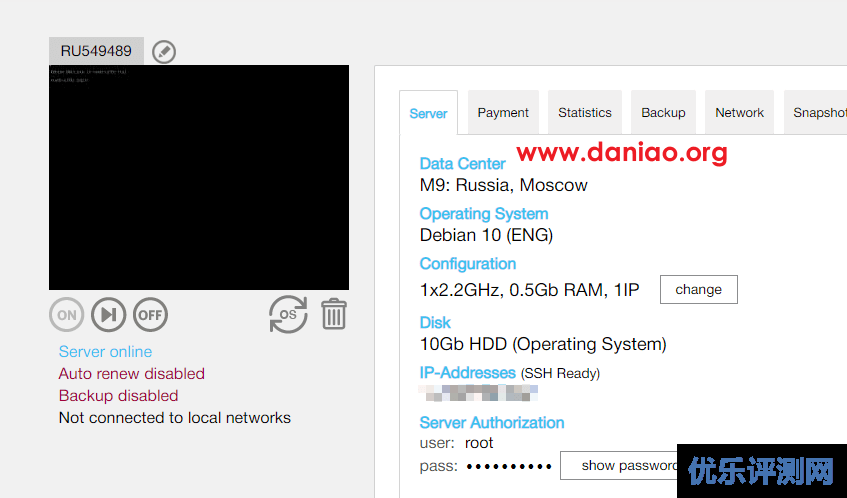Screen dimensions: 847x498
Task: Click the edit pencil icon beside RU549489
Action: tap(164, 52)
